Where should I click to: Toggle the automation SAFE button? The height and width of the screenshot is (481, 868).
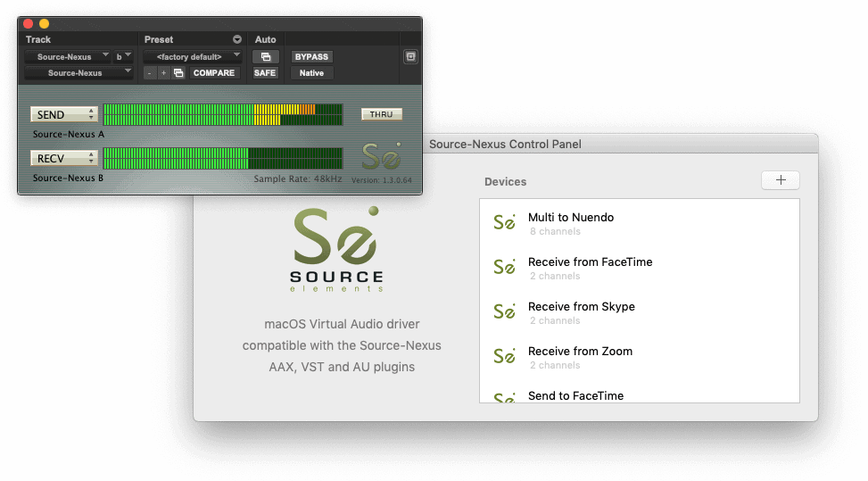tap(265, 73)
